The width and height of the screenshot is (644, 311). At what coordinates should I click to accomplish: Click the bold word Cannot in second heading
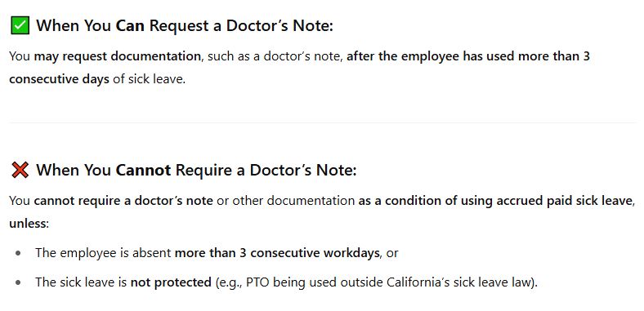point(143,170)
